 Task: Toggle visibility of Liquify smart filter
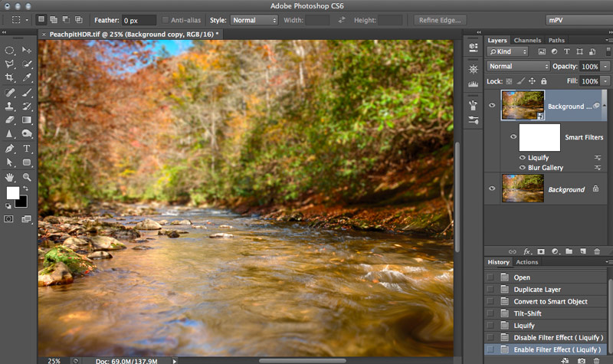click(x=522, y=157)
